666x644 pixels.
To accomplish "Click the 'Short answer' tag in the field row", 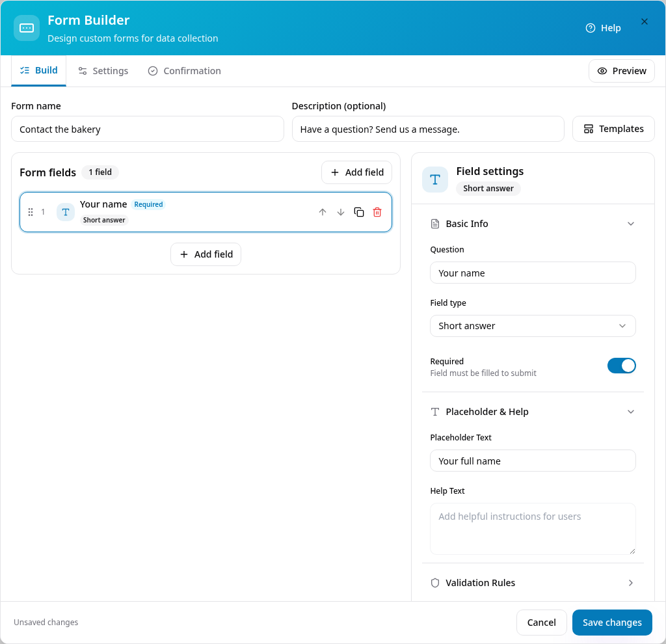I will pos(104,220).
